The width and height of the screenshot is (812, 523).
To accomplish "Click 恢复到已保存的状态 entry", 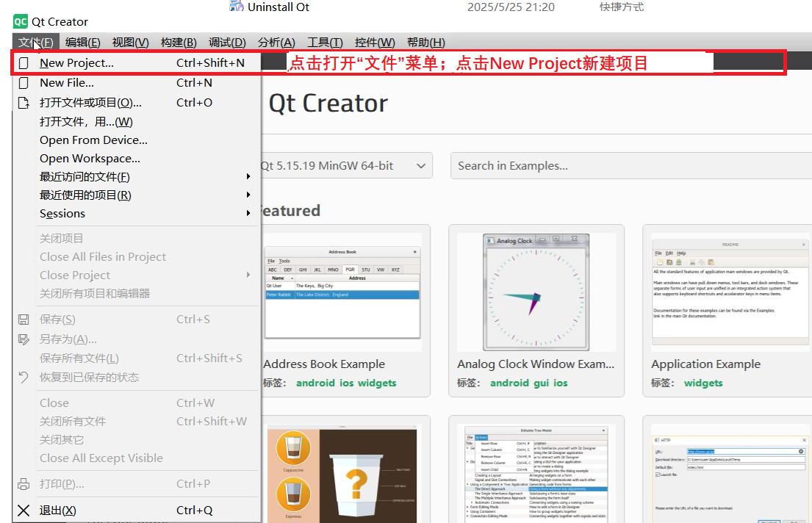I will [x=137, y=377].
